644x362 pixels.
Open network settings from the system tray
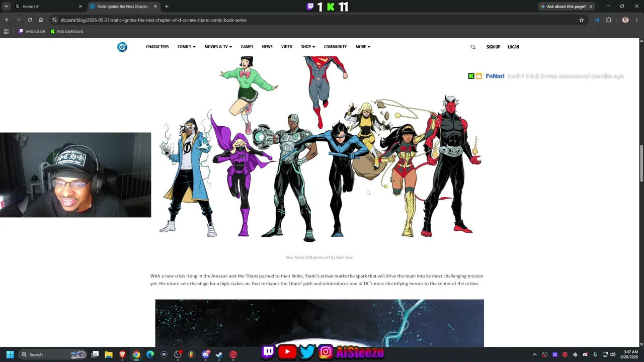pyautogui.click(x=605, y=354)
